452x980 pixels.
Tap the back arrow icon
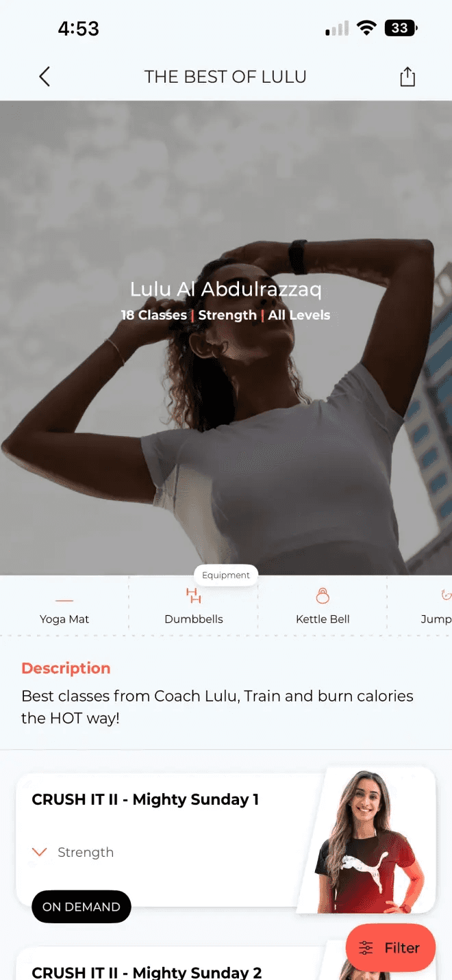tap(45, 76)
